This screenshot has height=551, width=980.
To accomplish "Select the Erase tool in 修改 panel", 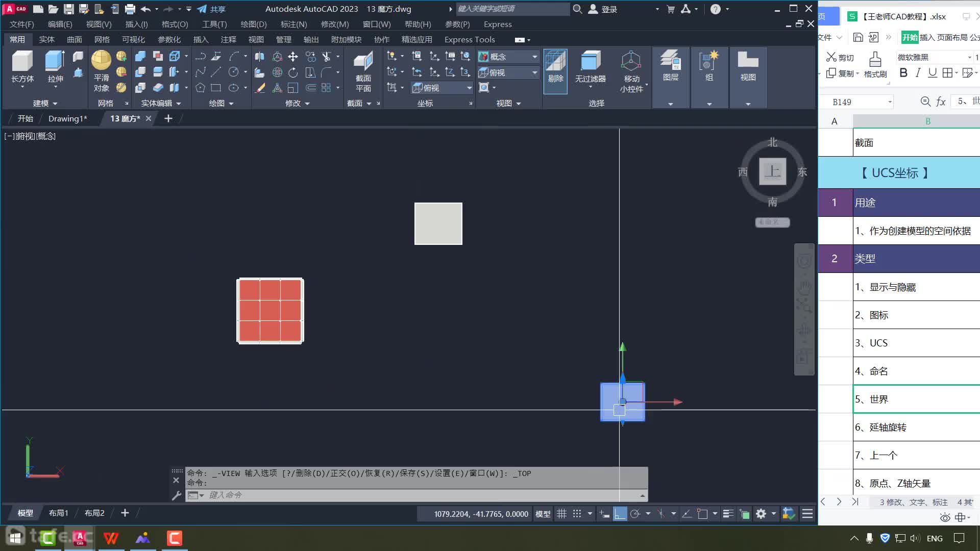I will (x=260, y=88).
